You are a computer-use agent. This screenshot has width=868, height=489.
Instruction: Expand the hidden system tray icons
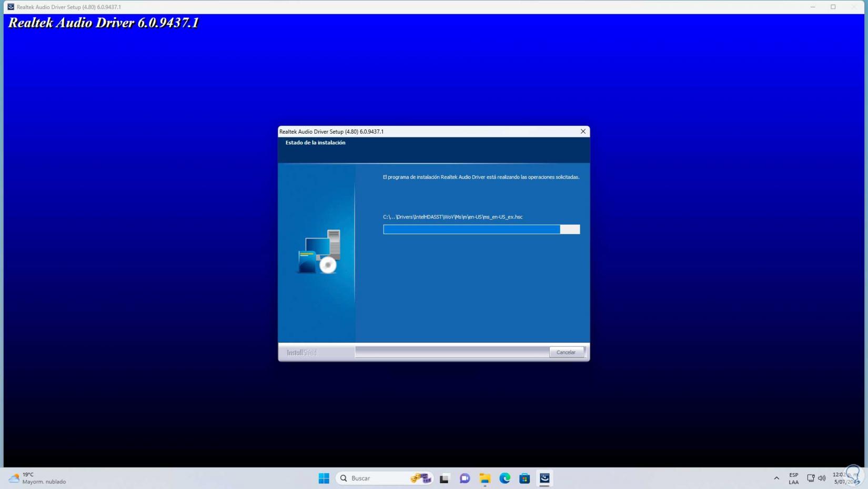776,478
